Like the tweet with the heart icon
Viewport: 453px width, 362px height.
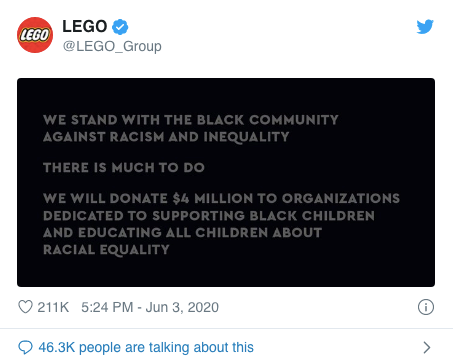25,307
